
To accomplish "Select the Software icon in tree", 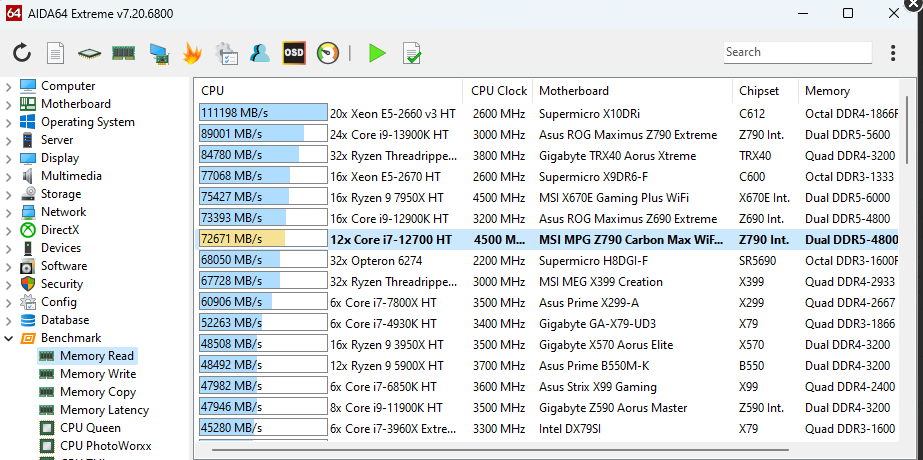I will [x=28, y=266].
